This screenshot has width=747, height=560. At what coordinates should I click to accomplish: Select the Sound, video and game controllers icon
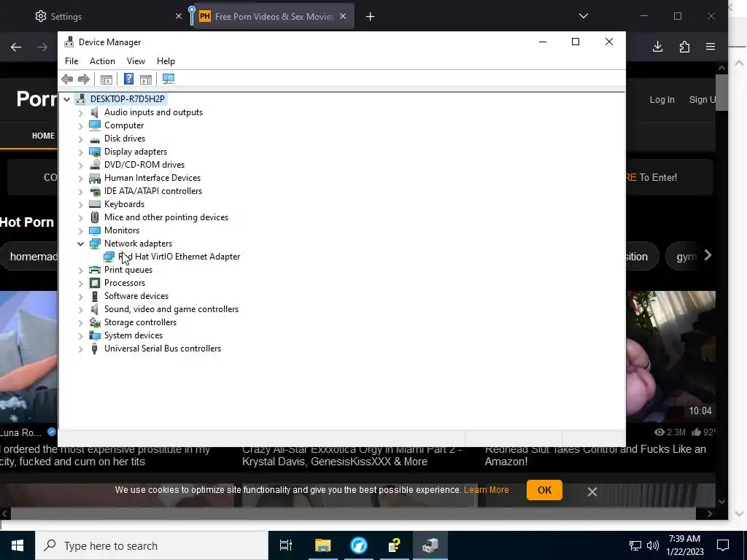(x=95, y=309)
